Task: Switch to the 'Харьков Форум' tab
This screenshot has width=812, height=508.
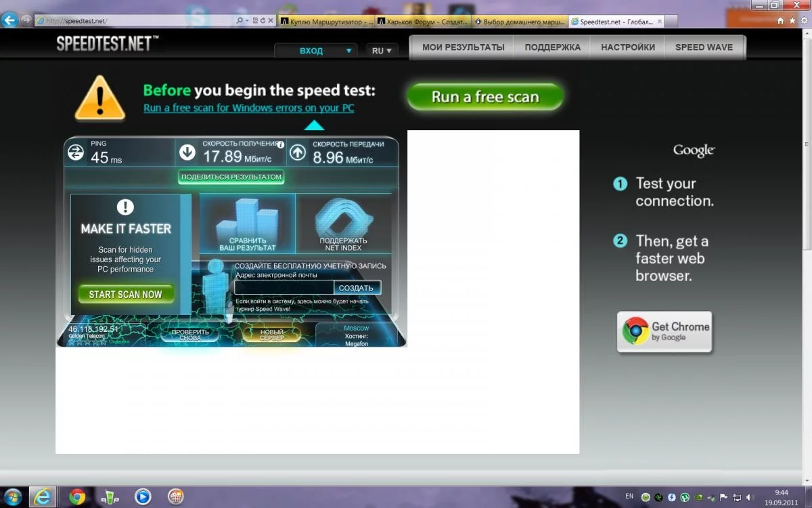Action: point(424,21)
